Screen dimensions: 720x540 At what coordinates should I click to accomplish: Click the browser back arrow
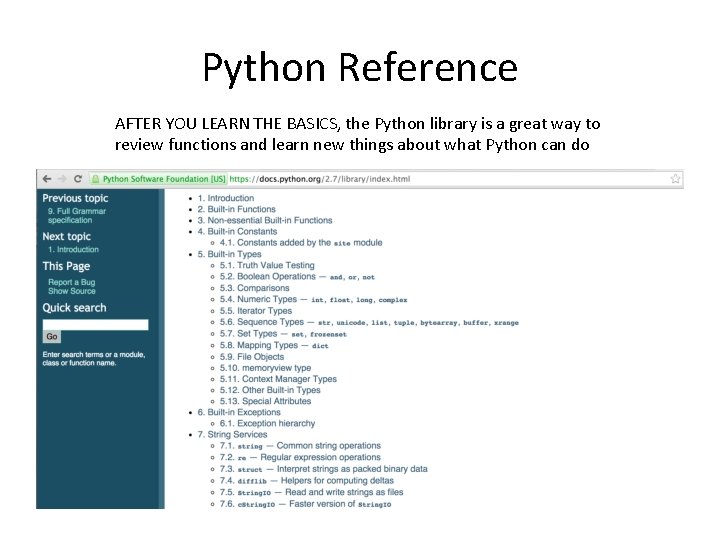(x=47, y=179)
